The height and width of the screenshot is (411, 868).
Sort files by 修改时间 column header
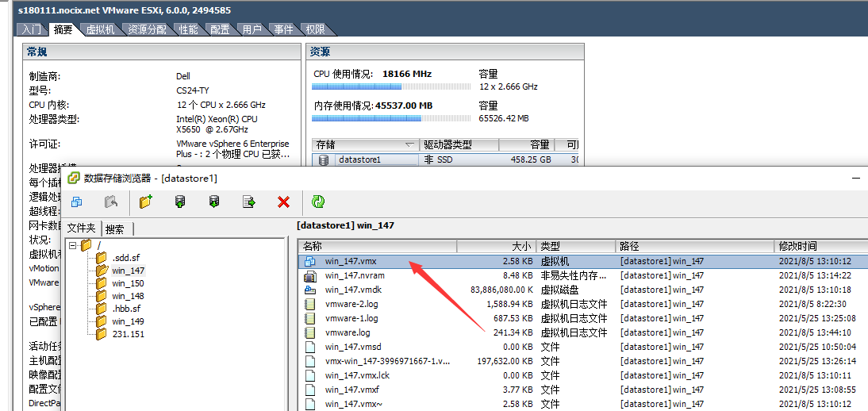(x=821, y=247)
